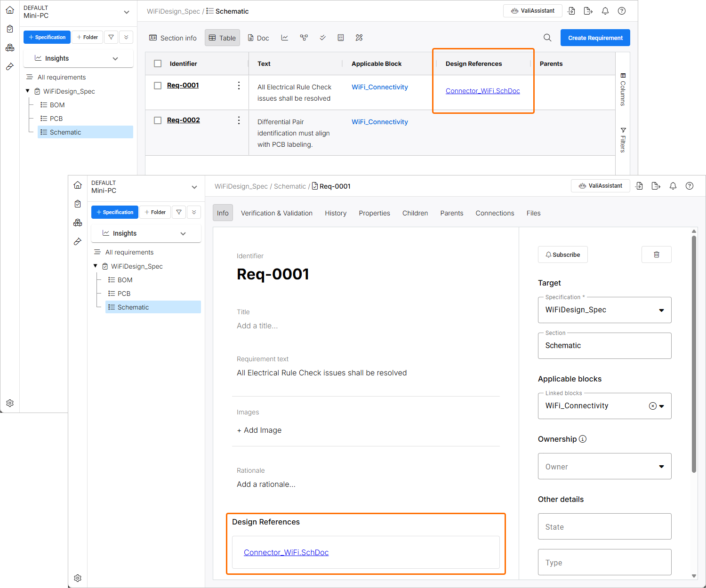Click + Specification button in the detail window
Image resolution: width=706 pixels, height=588 pixels.
point(115,212)
